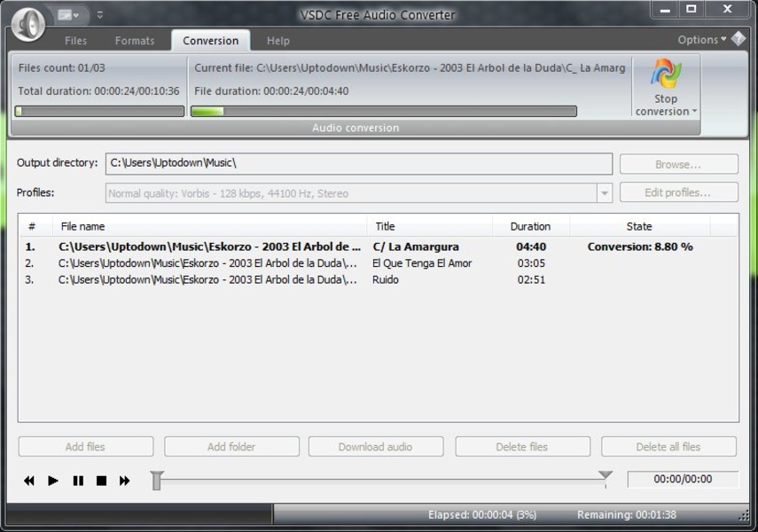This screenshot has height=532, width=758.
Task: Click the # column header
Action: point(32,226)
